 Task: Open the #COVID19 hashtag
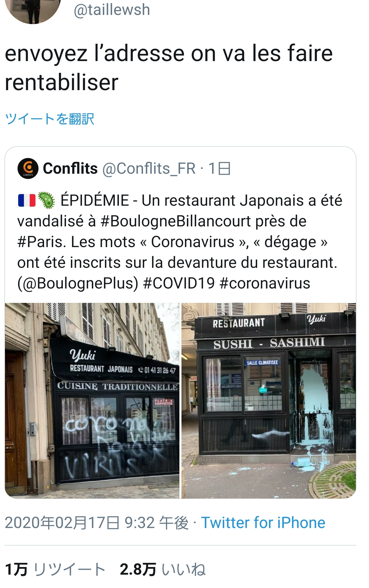click(x=179, y=284)
